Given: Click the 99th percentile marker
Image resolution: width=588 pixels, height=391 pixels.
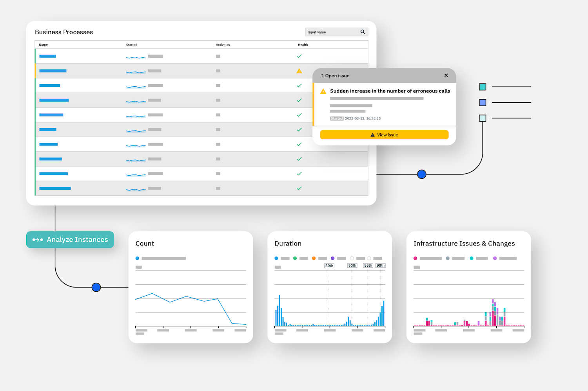Looking at the screenshot, I should 380,266.
